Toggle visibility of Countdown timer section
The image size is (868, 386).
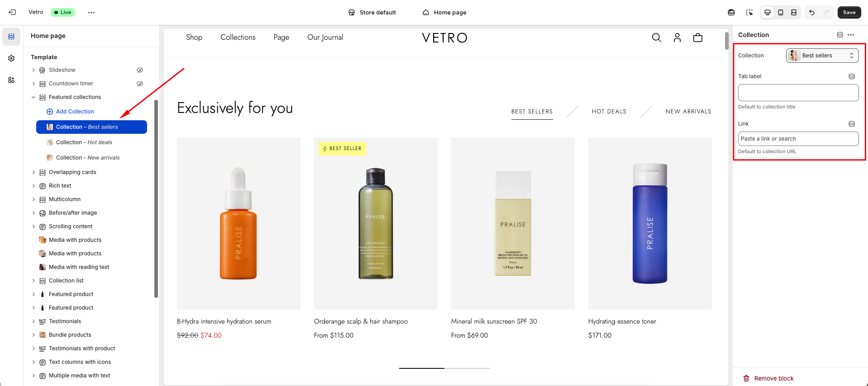pyautogui.click(x=140, y=84)
